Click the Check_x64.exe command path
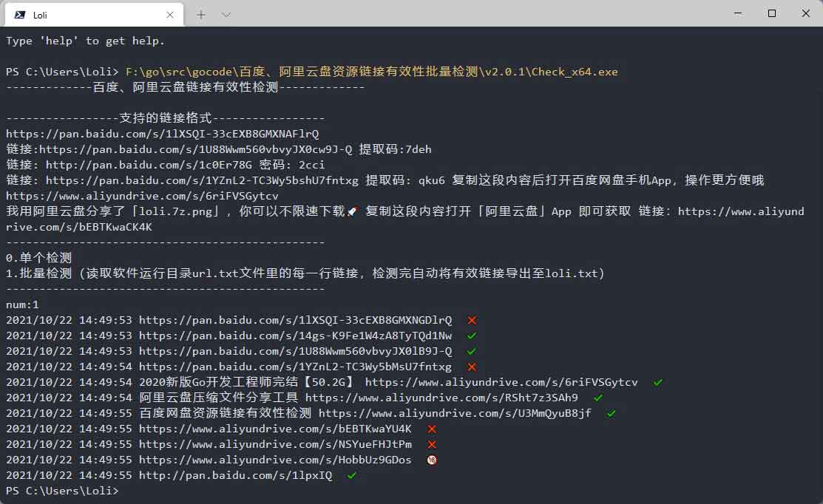Screen dimensions: 823x504 tap(372, 72)
